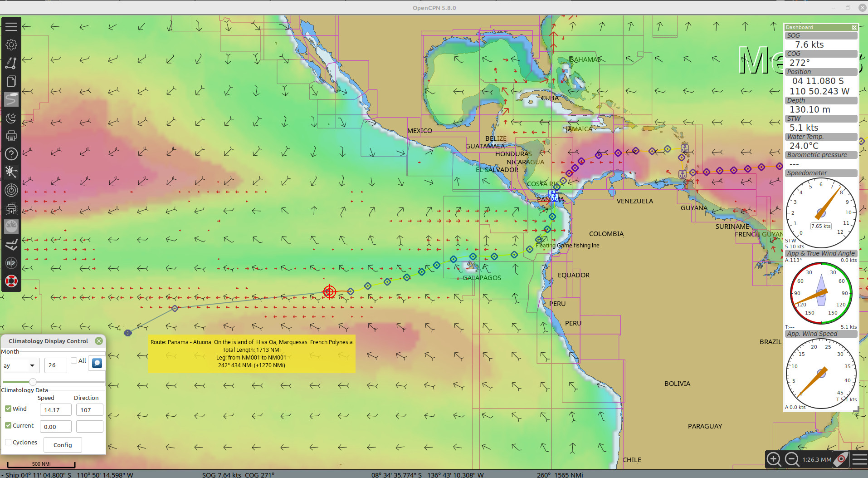Zoom in with the plus magnifier

774,459
